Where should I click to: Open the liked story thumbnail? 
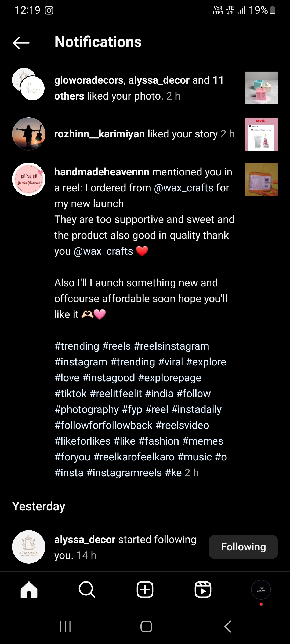[x=261, y=134]
